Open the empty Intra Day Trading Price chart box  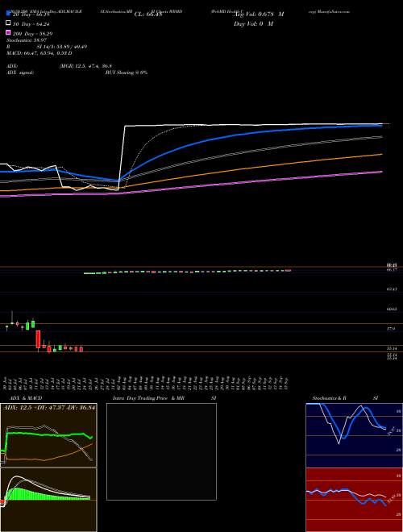tap(161, 451)
